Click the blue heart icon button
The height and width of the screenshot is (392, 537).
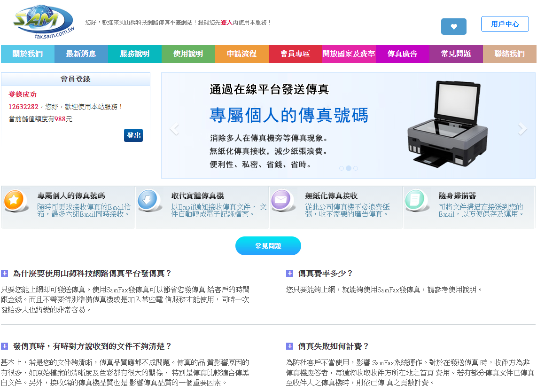453,27
